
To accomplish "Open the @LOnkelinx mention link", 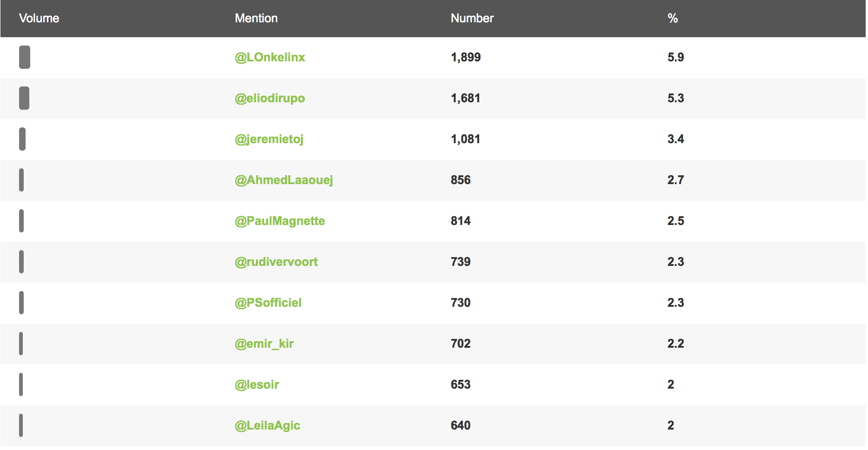I will point(270,57).
